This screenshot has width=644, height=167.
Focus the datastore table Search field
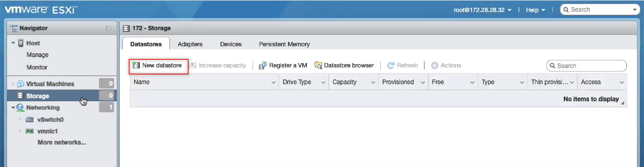click(x=586, y=66)
